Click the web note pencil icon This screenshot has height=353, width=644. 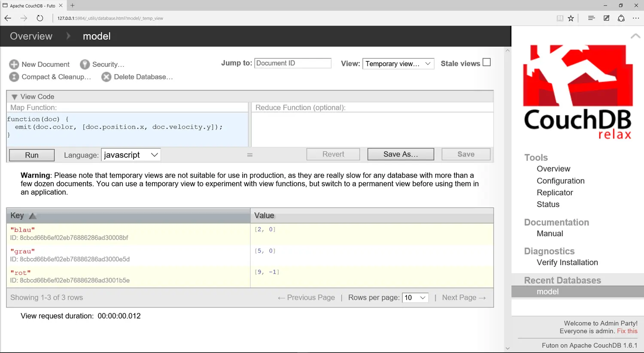[606, 18]
